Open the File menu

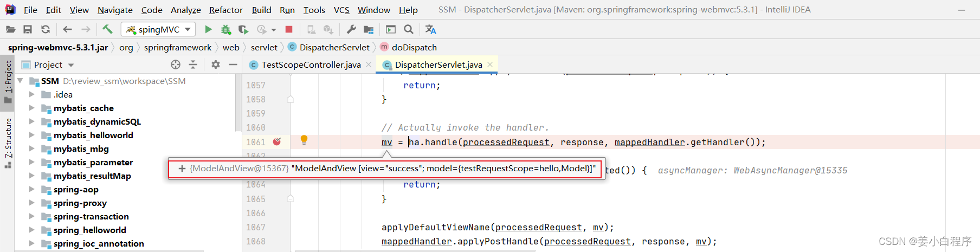click(x=30, y=10)
